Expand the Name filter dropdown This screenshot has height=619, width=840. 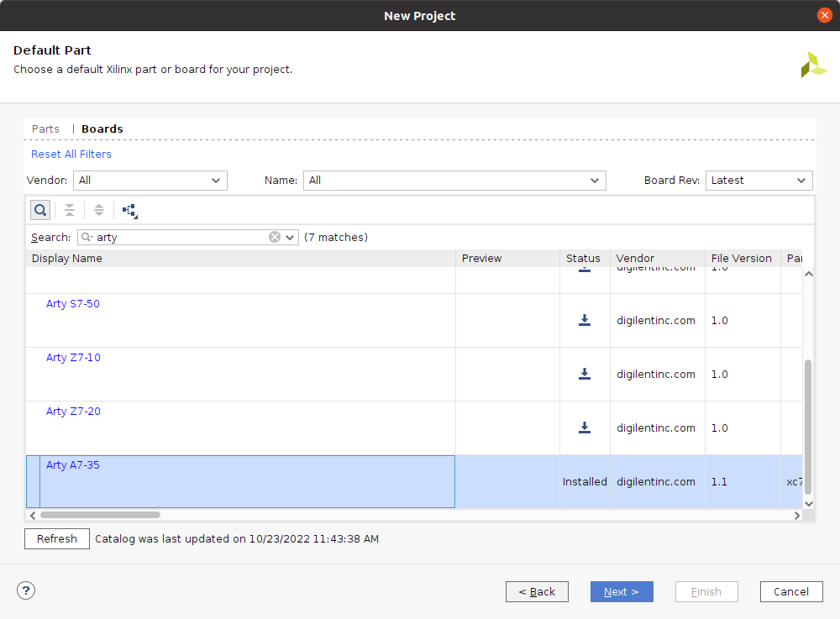[454, 181]
